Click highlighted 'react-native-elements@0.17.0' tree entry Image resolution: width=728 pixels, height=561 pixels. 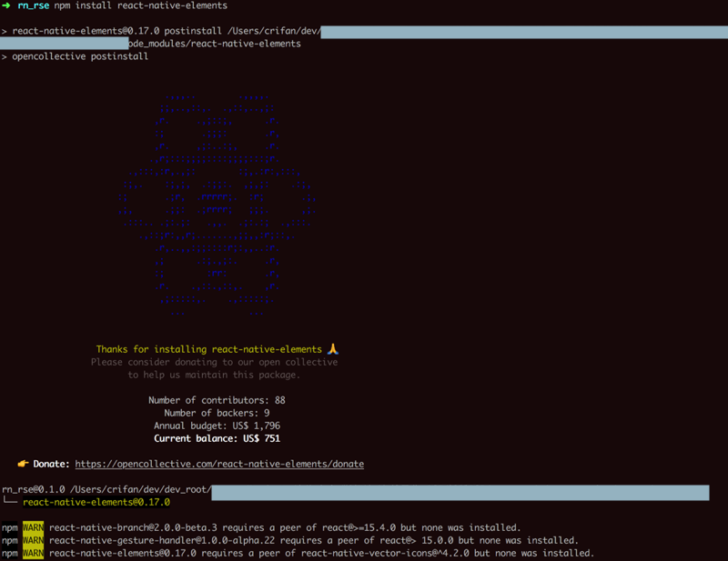[x=96, y=502]
